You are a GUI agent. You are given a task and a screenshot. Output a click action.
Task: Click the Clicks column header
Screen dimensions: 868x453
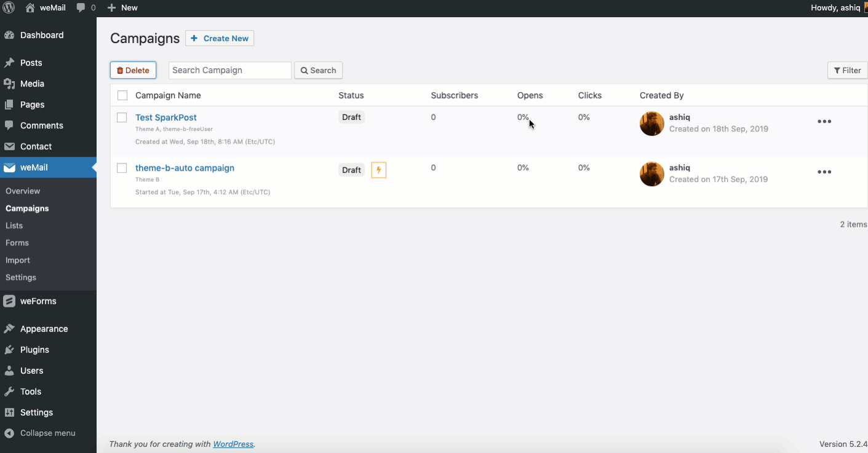[x=590, y=95]
